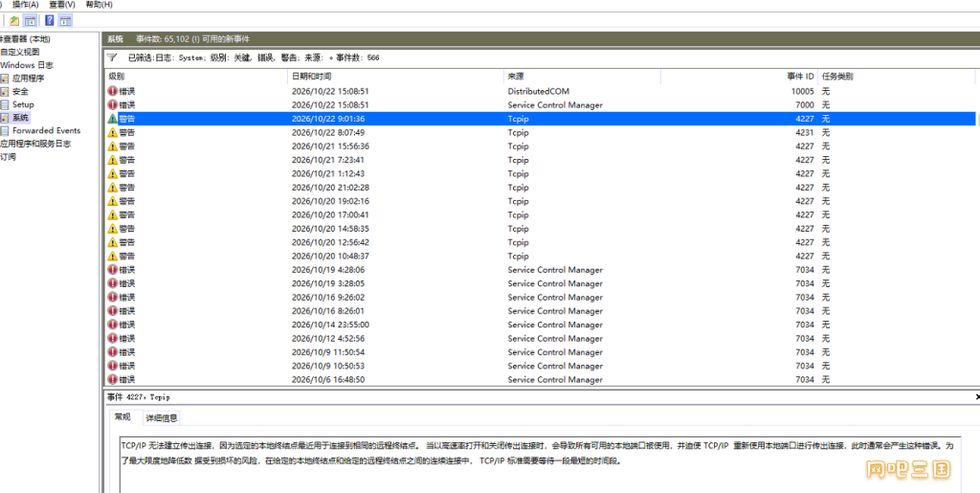Click error icon of 2026/10/9 10:50:53 event
980x493 pixels.
pos(113,366)
